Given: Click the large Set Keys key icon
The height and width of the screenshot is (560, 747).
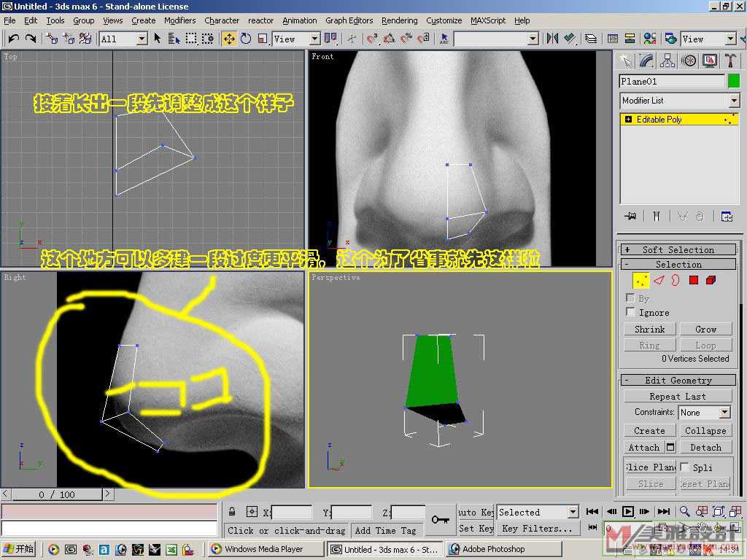Looking at the screenshot, I should (440, 519).
